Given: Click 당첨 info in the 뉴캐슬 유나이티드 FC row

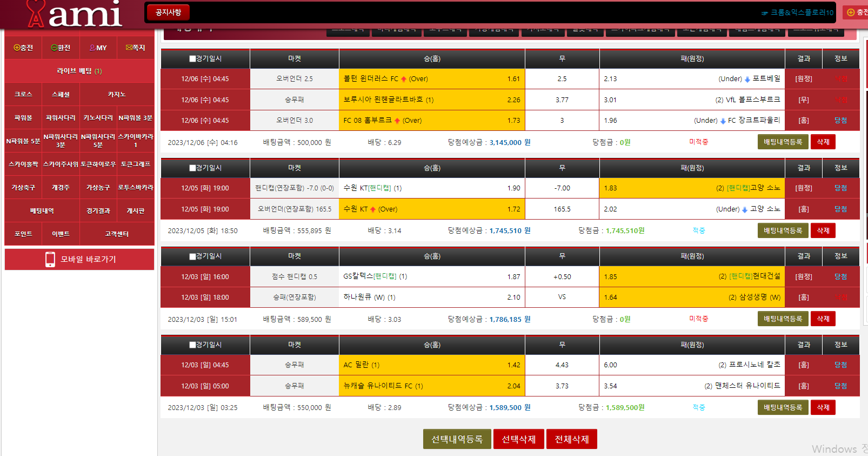Looking at the screenshot, I should point(840,386).
